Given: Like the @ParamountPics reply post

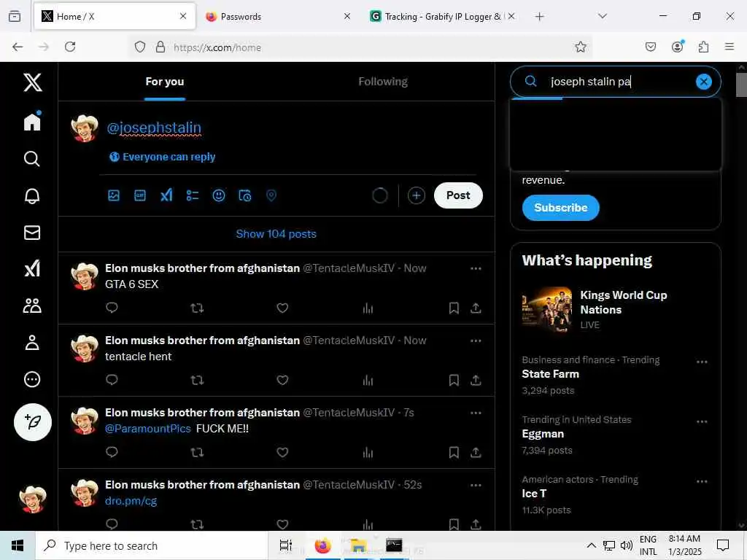Looking at the screenshot, I should [x=282, y=452].
